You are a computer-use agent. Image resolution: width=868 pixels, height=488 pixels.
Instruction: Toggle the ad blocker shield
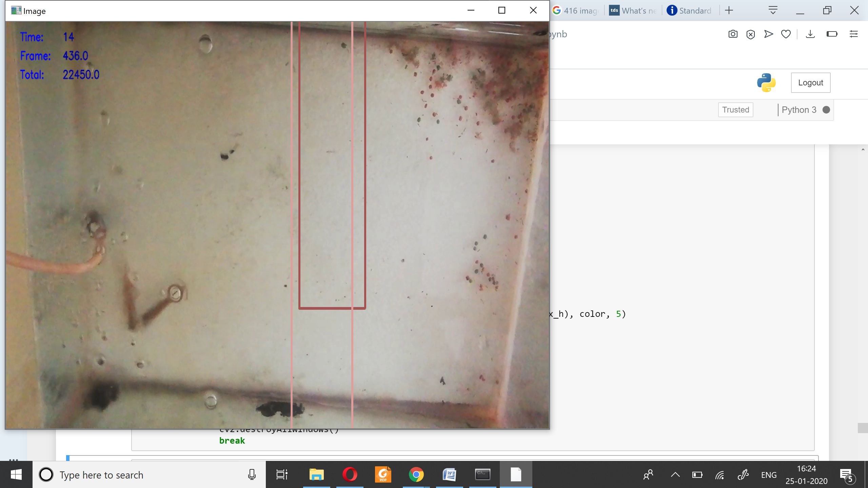point(751,34)
